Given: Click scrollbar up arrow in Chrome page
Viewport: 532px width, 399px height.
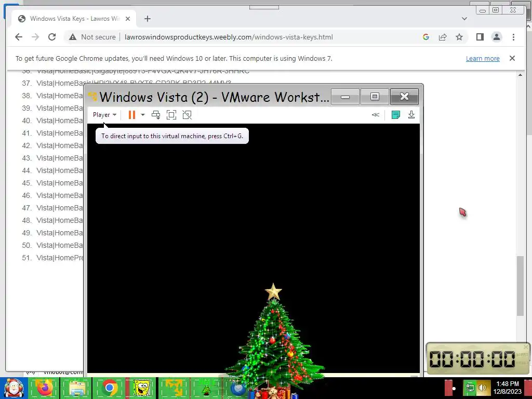Looking at the screenshot, I should click(520, 75).
